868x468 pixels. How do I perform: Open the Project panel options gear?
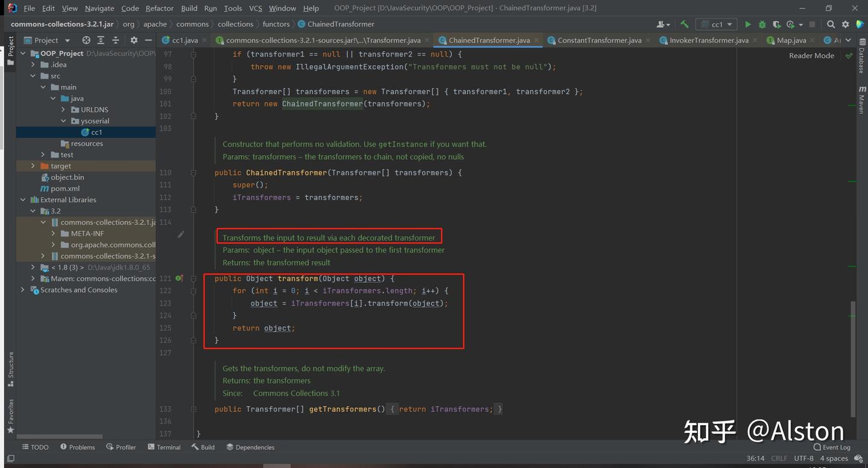tap(134, 40)
